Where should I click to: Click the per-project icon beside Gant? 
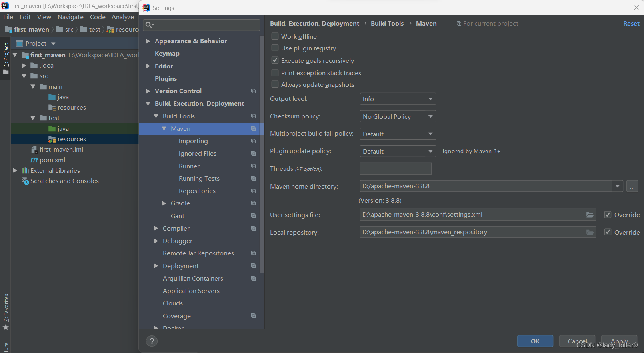click(253, 216)
